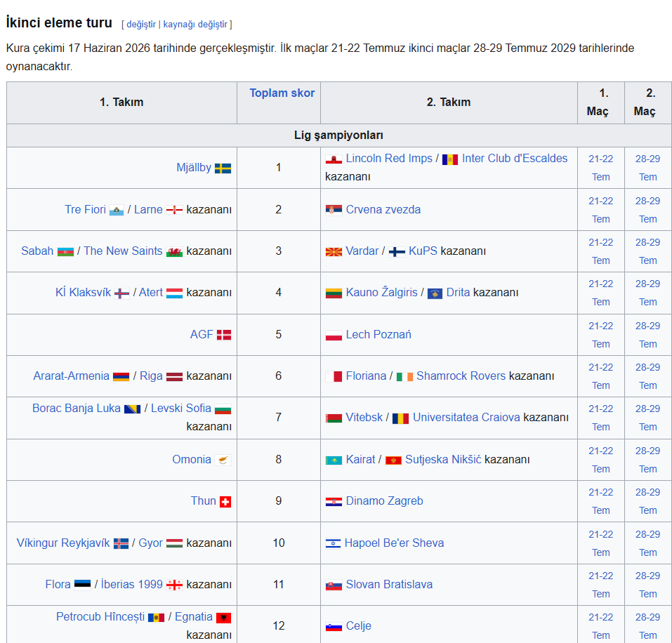The height and width of the screenshot is (643, 672).
Task: Click the Bosnian flag beside Borac Banja Luka
Action: (x=132, y=409)
